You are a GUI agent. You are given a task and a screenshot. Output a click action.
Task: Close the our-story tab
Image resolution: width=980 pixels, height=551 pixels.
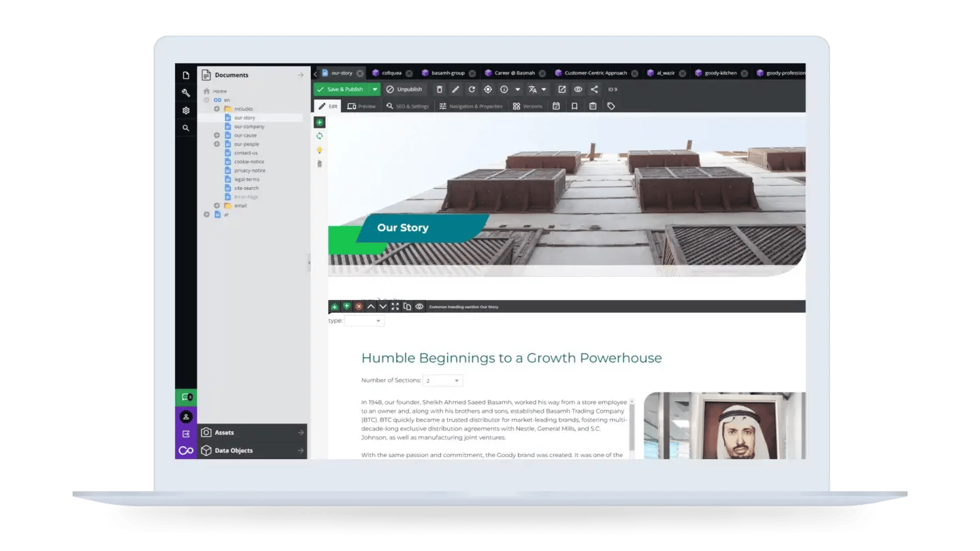pos(360,73)
